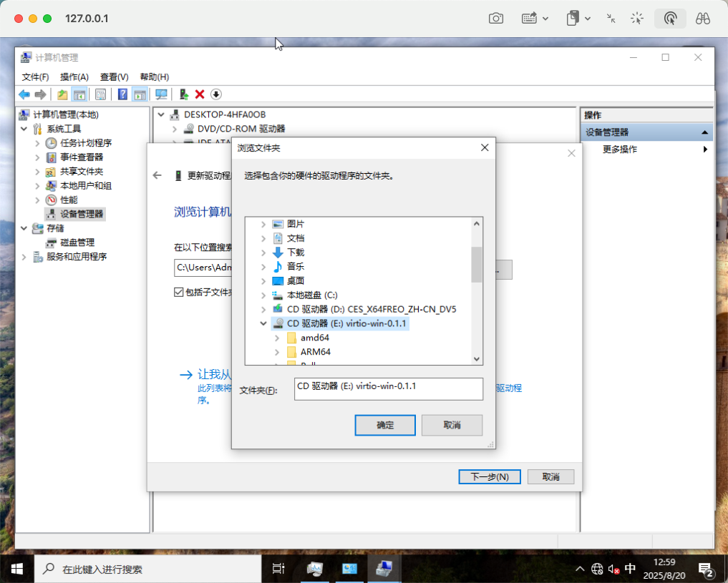Screen dimensions: 728x583
Task: Open the 操作(A) menu
Action: (74, 77)
